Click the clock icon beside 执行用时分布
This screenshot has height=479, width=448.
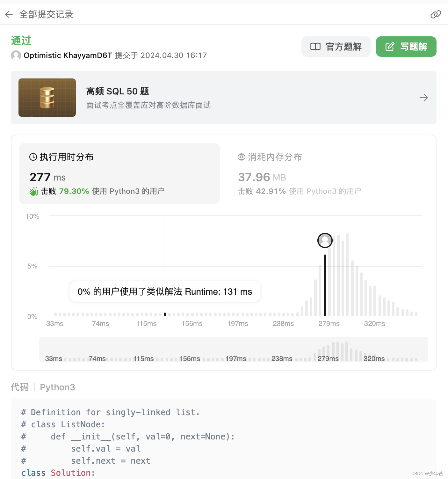click(x=33, y=157)
